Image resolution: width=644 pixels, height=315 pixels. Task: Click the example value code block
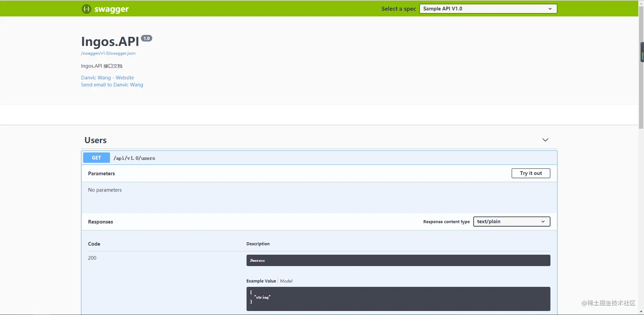[398, 299]
